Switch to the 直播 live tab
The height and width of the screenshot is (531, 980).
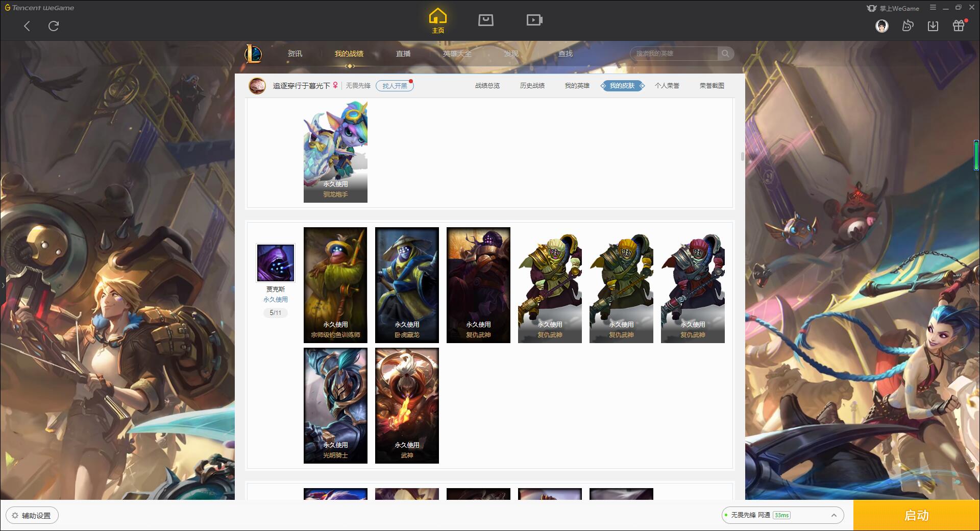[403, 54]
